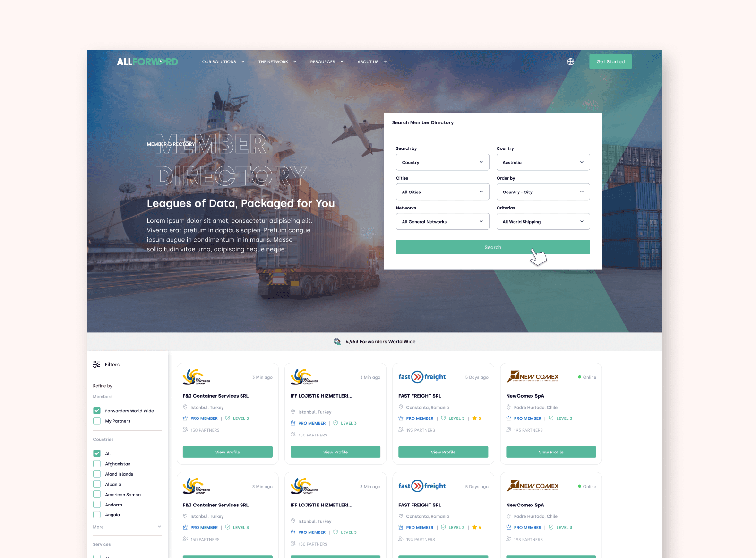The image size is (756, 558).
Task: Click 4,963 Forwarders World Wide text
Action: [x=380, y=341]
